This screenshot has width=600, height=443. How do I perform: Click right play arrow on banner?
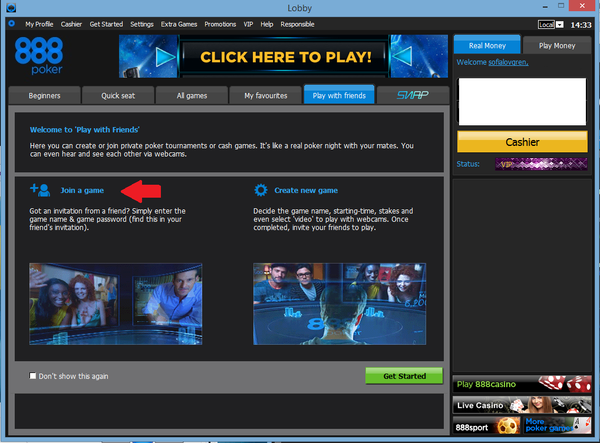[x=165, y=57]
